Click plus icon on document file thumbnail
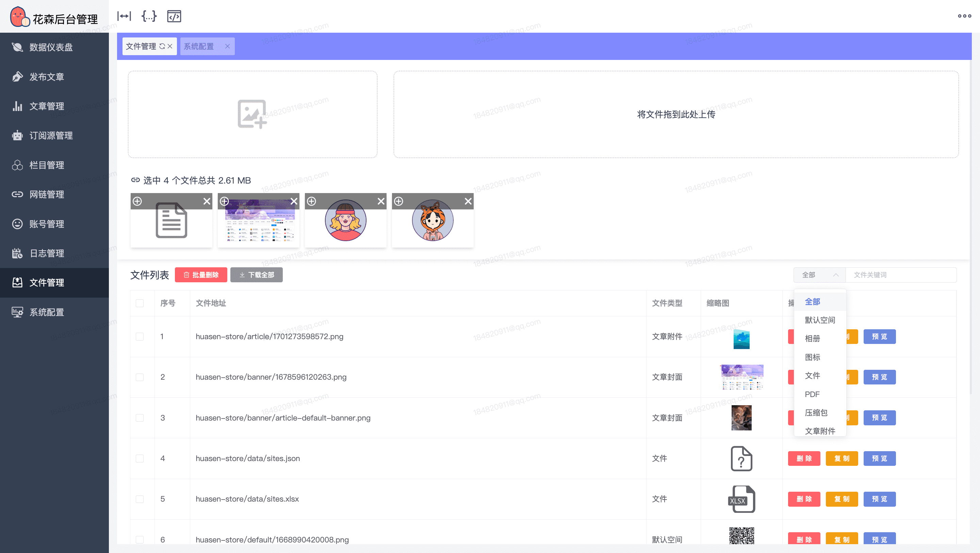The height and width of the screenshot is (553, 980). 137,201
